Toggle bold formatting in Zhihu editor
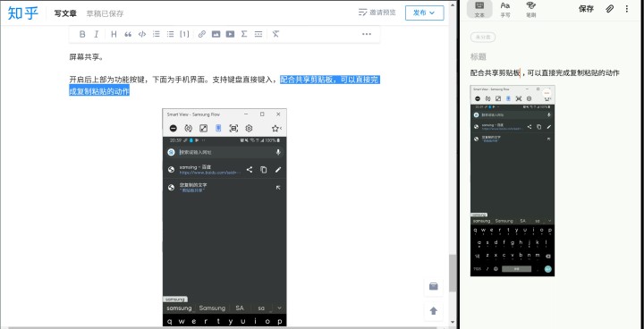Viewport: 644px width, 329px height. [82, 35]
